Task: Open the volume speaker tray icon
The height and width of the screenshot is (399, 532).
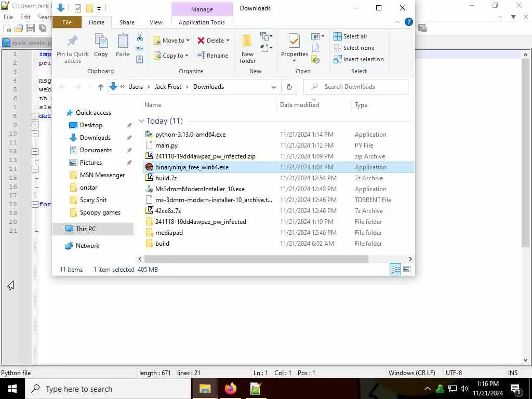Action: pos(464,389)
